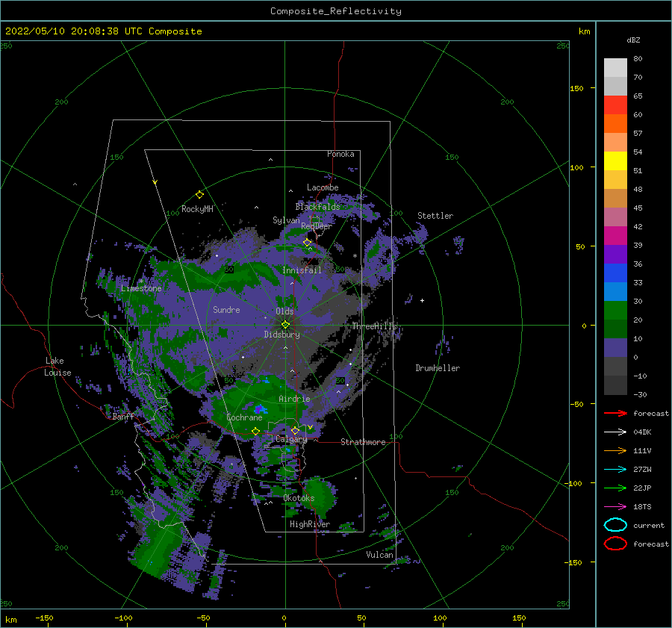The image size is (672, 628).
Task: Select the bright green swatch between 30 and 20 dBZ
Action: [615, 310]
